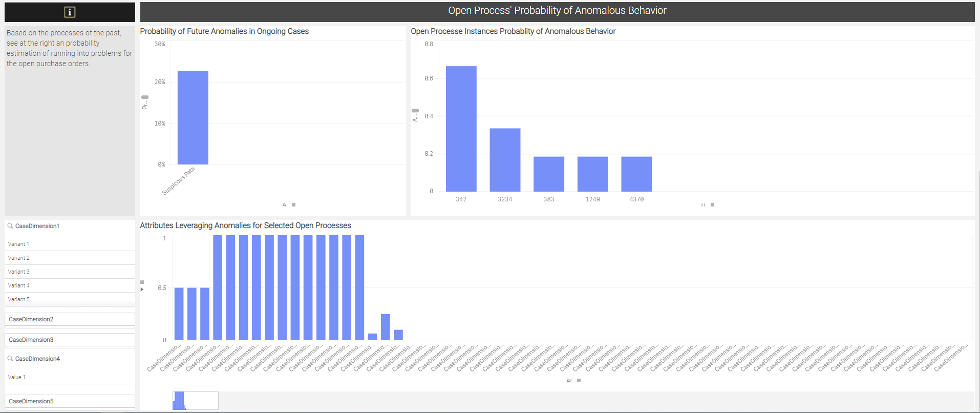The image size is (980, 413).
Task: Click the legend square under the Attributes Leveraging Anomalies chart
Action: coord(579,380)
